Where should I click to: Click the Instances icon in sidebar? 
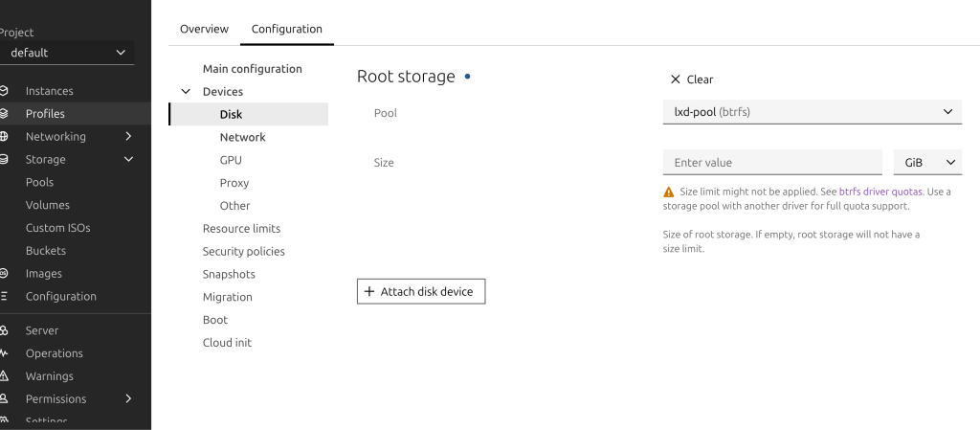point(5,91)
